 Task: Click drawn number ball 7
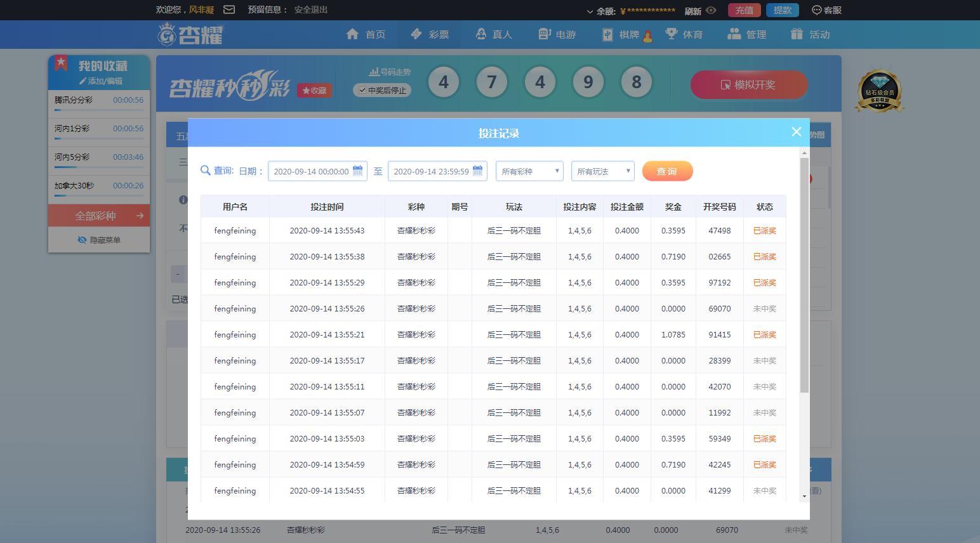pos(492,82)
